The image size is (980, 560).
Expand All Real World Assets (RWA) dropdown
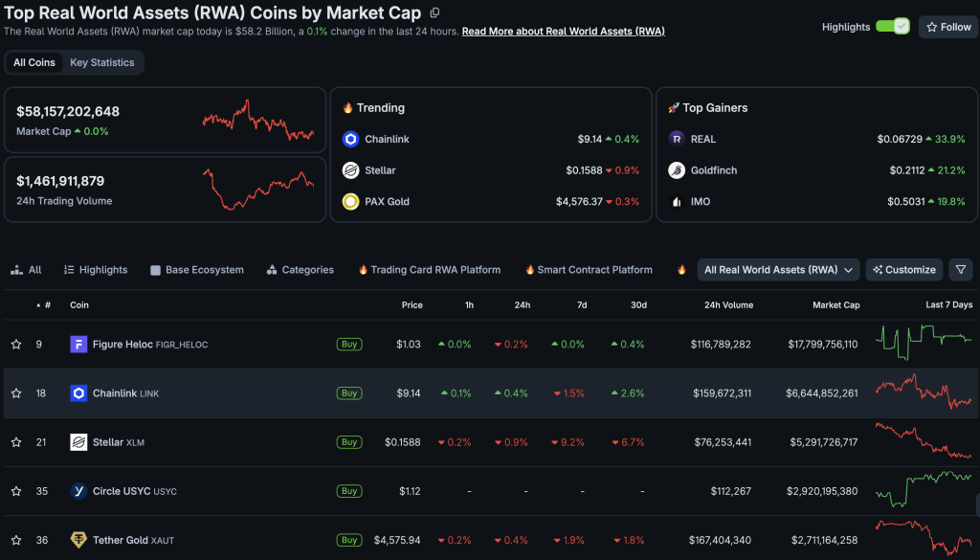point(778,270)
